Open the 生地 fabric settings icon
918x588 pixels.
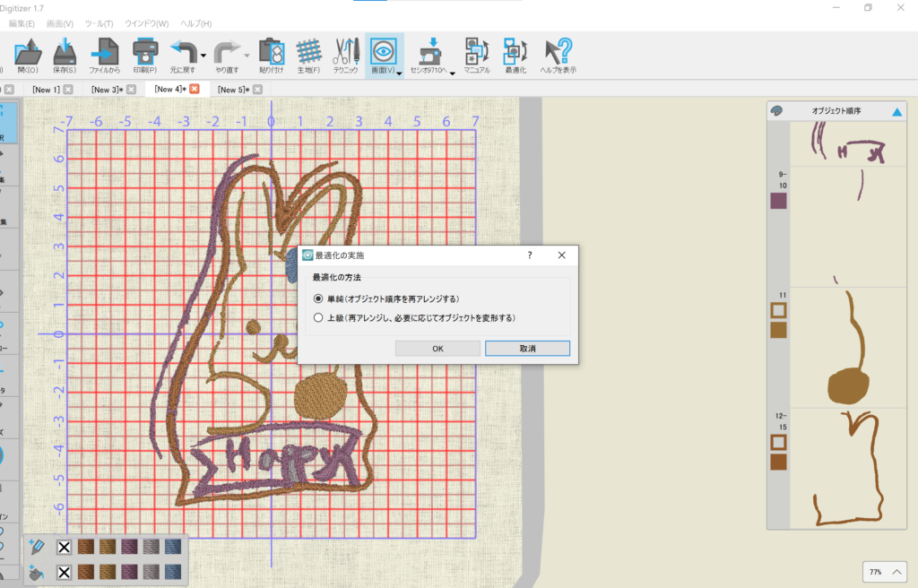click(x=308, y=52)
